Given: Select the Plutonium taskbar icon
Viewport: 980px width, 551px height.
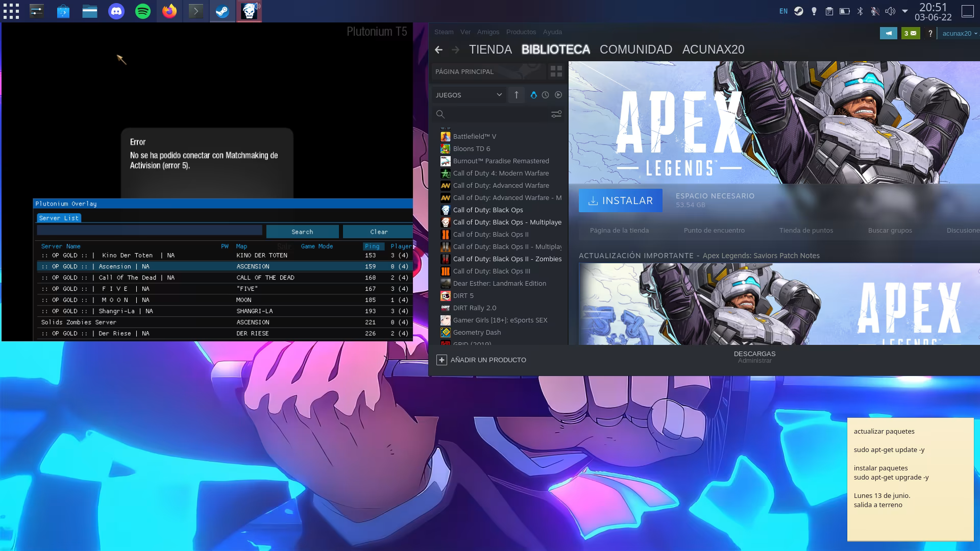Looking at the screenshot, I should click(x=249, y=11).
